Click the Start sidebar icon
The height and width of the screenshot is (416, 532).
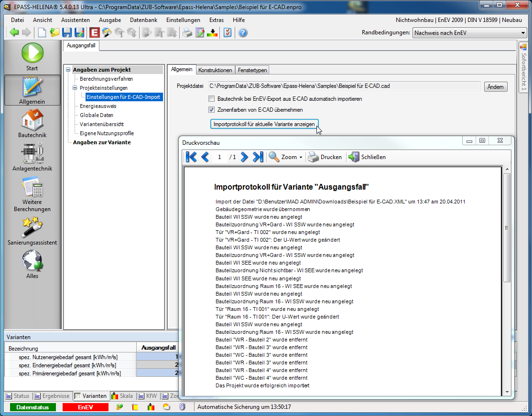pyautogui.click(x=32, y=57)
